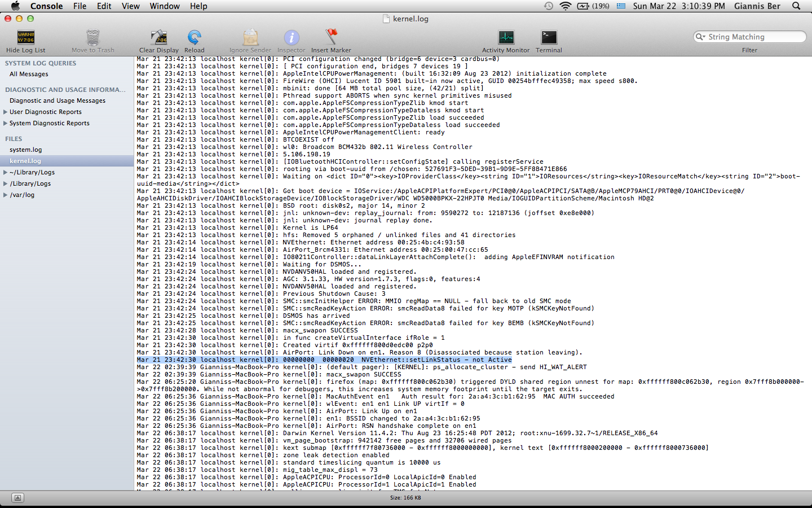Expand System Diagnostic Reports
The width and height of the screenshot is (812, 508).
(6, 123)
